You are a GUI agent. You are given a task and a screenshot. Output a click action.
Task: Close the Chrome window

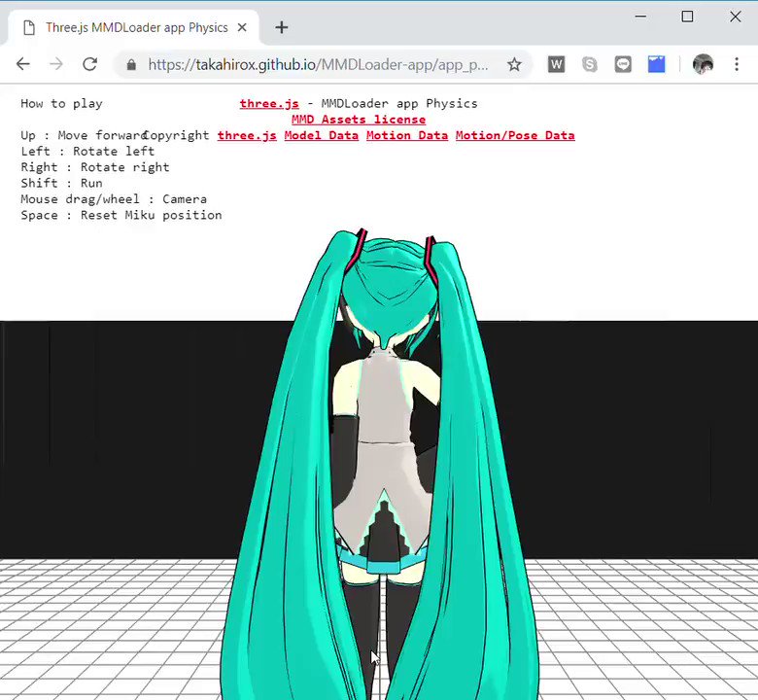(x=736, y=17)
